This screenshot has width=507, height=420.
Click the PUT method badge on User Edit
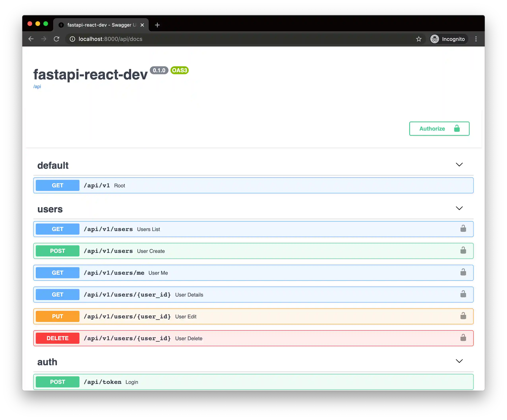pos(57,316)
